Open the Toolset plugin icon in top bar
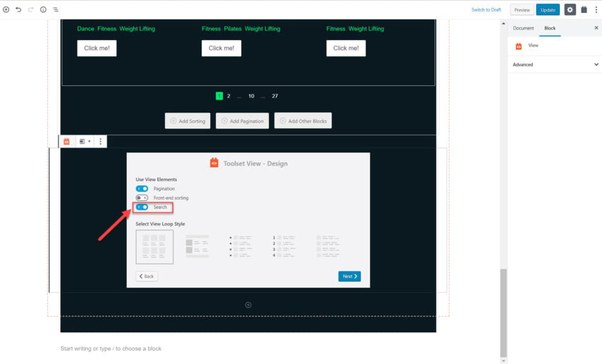The height and width of the screenshot is (364, 602). coord(584,10)
